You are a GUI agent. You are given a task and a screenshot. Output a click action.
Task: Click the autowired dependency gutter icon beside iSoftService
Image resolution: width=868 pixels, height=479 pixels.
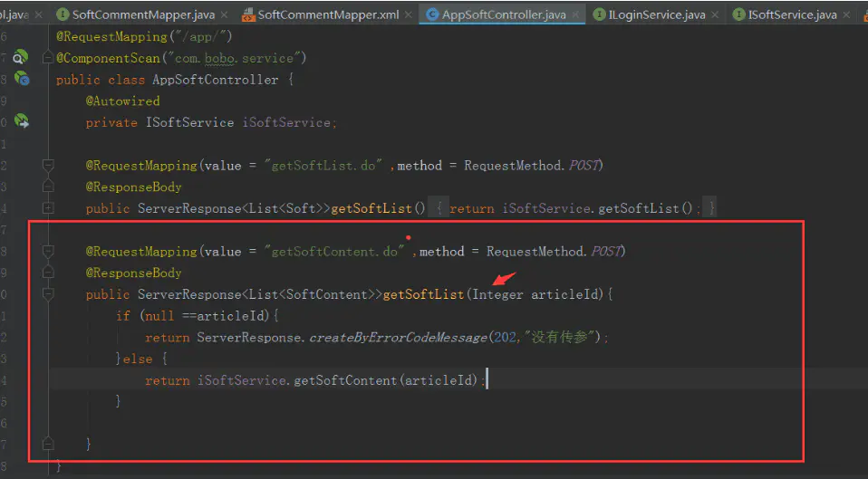[21, 120]
